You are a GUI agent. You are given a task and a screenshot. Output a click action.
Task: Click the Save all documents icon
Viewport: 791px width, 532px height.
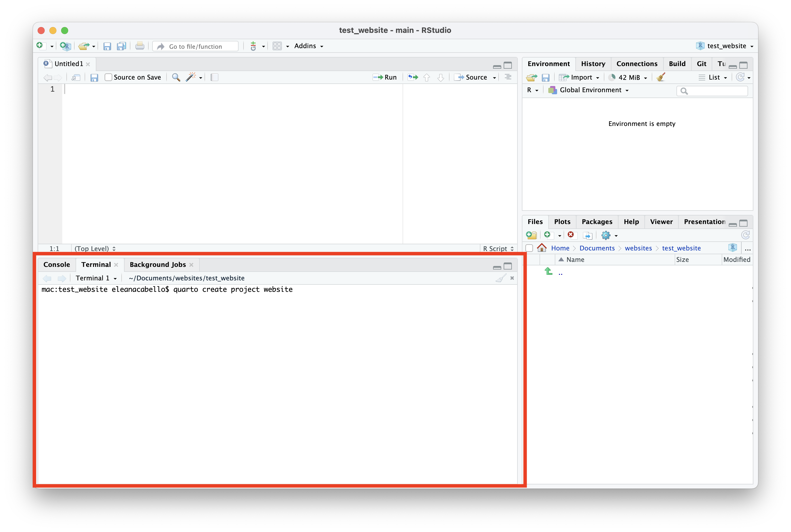(121, 46)
